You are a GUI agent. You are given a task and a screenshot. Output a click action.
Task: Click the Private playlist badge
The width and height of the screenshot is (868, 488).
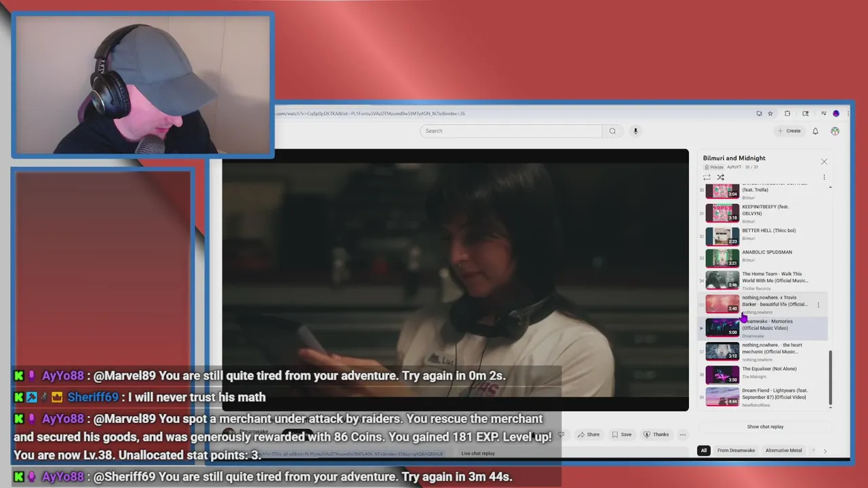click(x=714, y=167)
